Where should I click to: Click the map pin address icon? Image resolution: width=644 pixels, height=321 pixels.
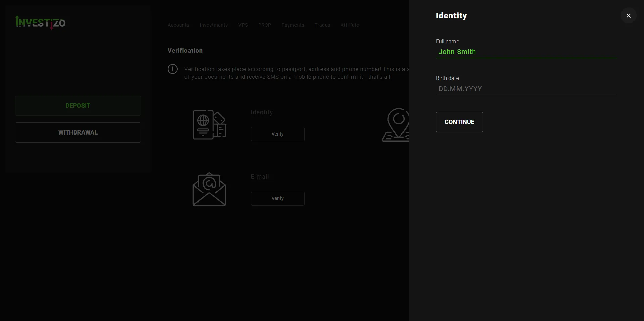pyautogui.click(x=396, y=125)
